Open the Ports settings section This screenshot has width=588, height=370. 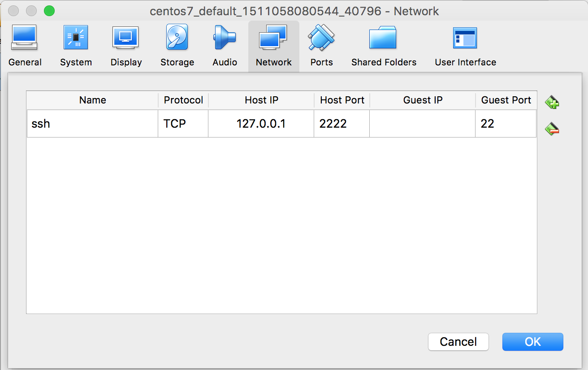[x=321, y=46]
